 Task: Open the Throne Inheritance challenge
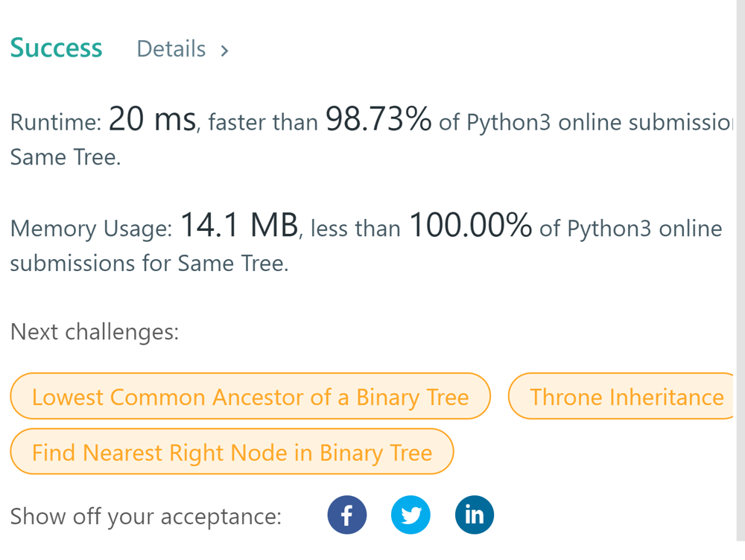click(x=626, y=397)
